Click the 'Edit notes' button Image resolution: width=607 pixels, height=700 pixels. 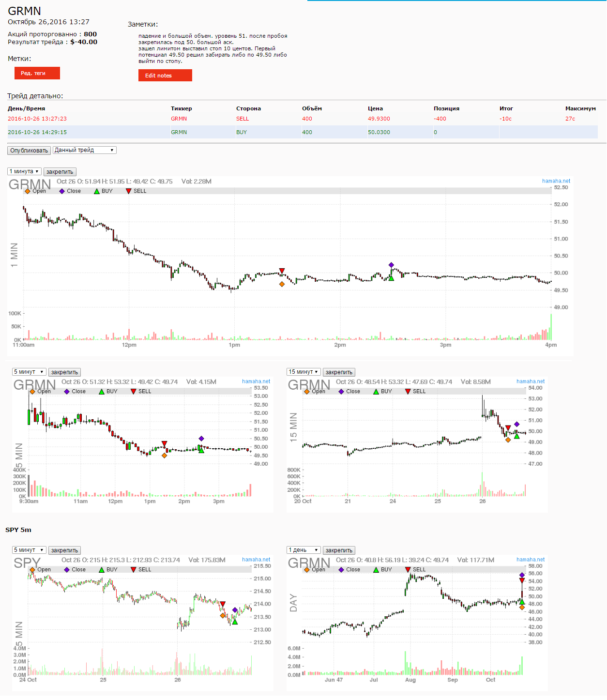click(x=165, y=76)
